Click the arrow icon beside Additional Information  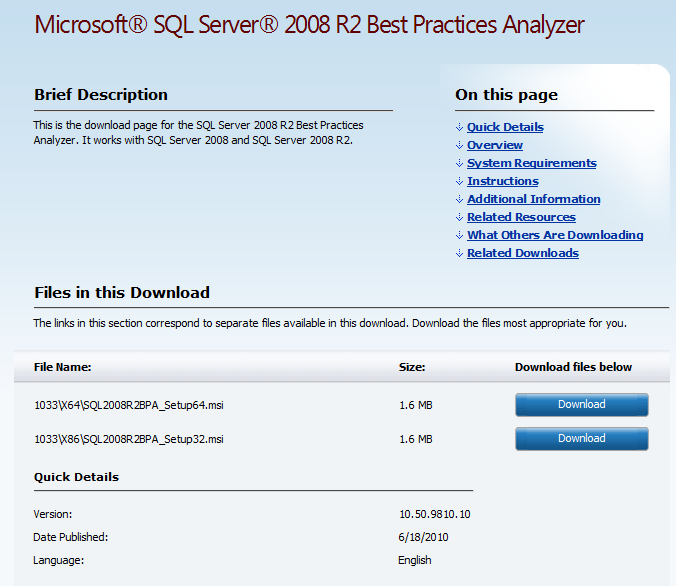click(x=460, y=199)
